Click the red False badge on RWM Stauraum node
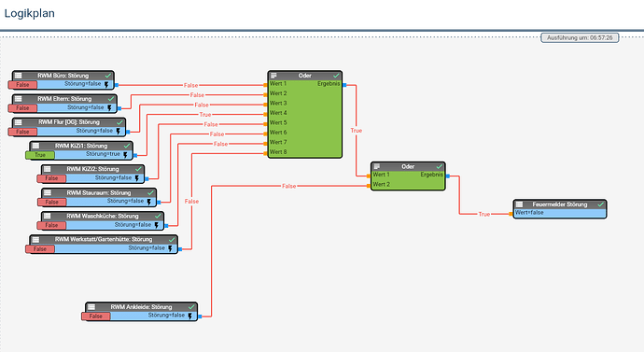The width and height of the screenshot is (644, 352). [51, 202]
